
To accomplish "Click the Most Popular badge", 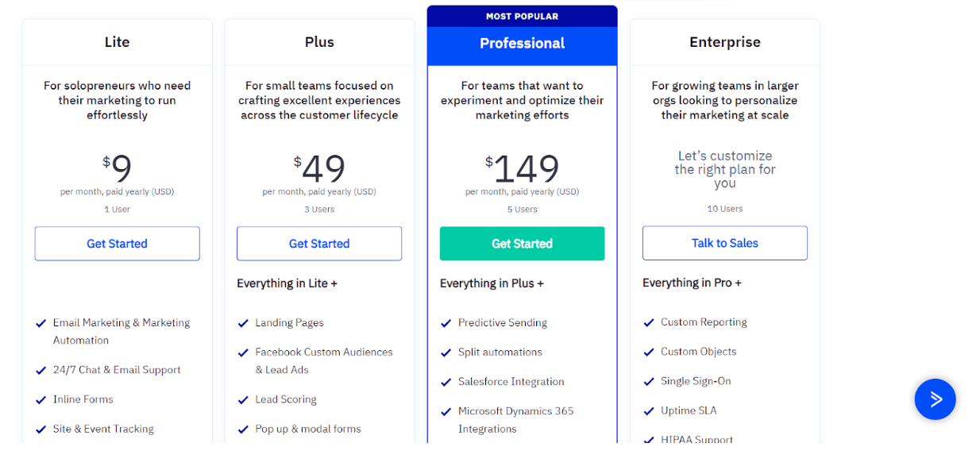I will click(x=522, y=16).
